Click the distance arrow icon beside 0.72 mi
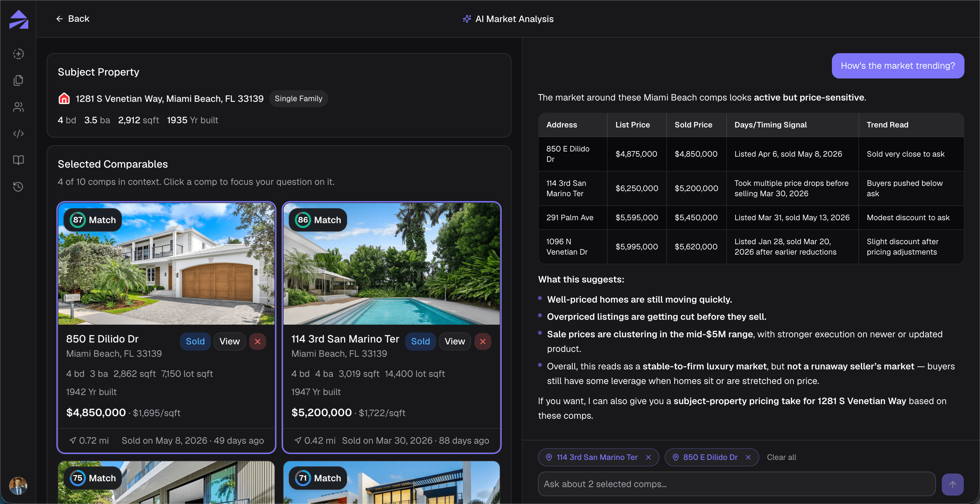980x504 pixels. click(73, 440)
